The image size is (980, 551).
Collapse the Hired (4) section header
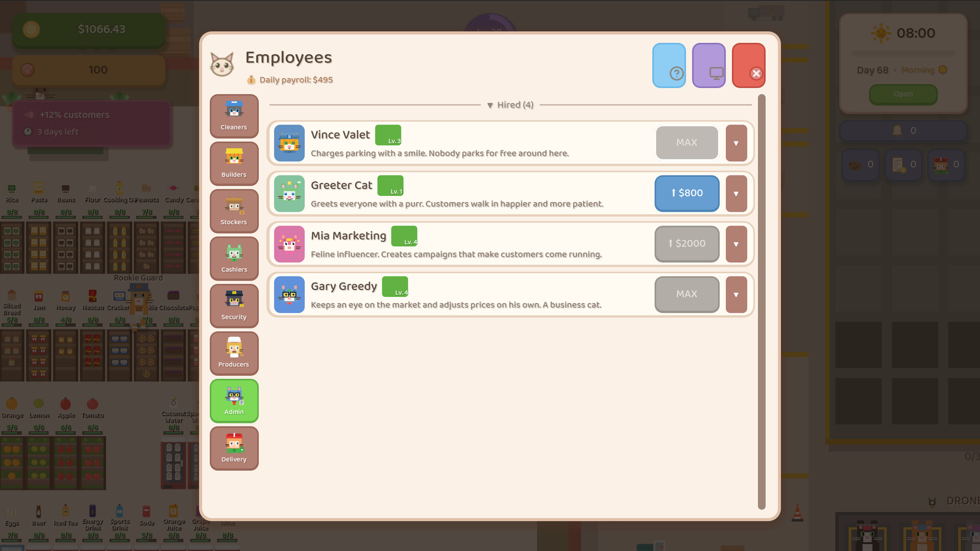(x=510, y=105)
